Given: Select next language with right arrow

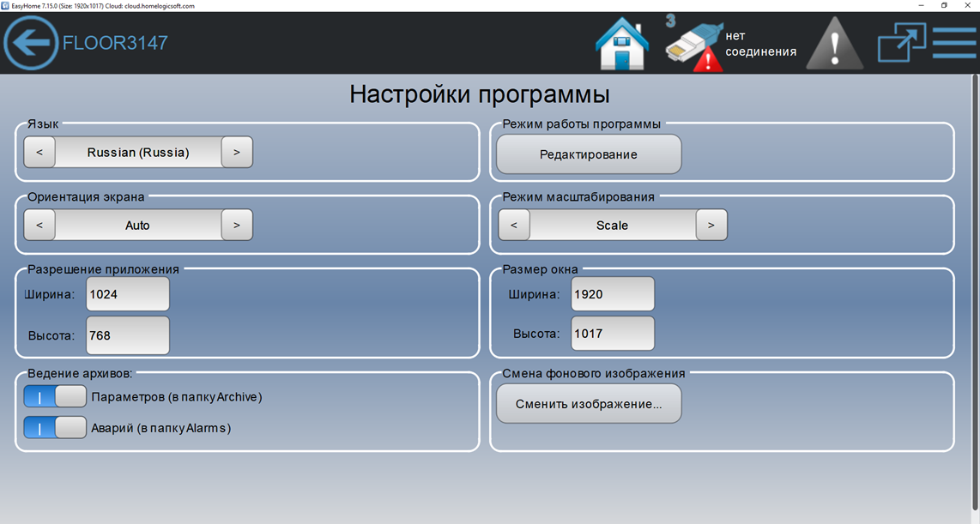Looking at the screenshot, I should [237, 153].
